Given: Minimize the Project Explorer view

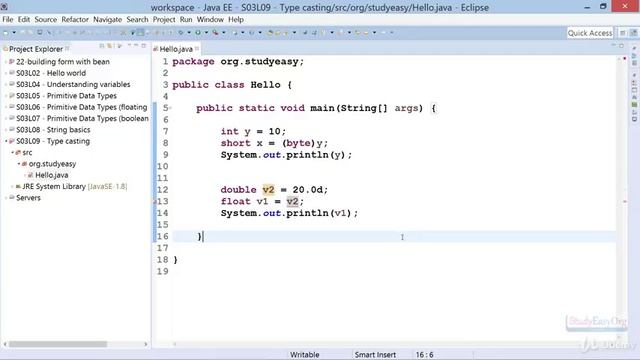Looking at the screenshot, I should coord(136,46).
